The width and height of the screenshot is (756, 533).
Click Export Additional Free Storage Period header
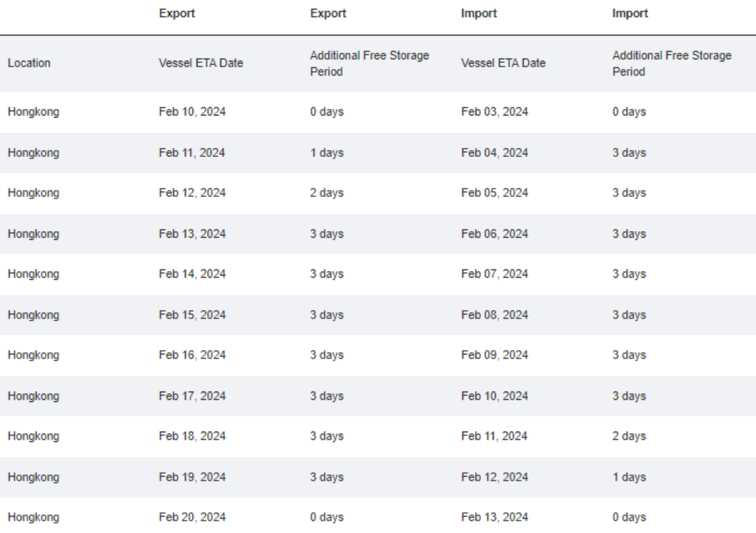coord(369,64)
